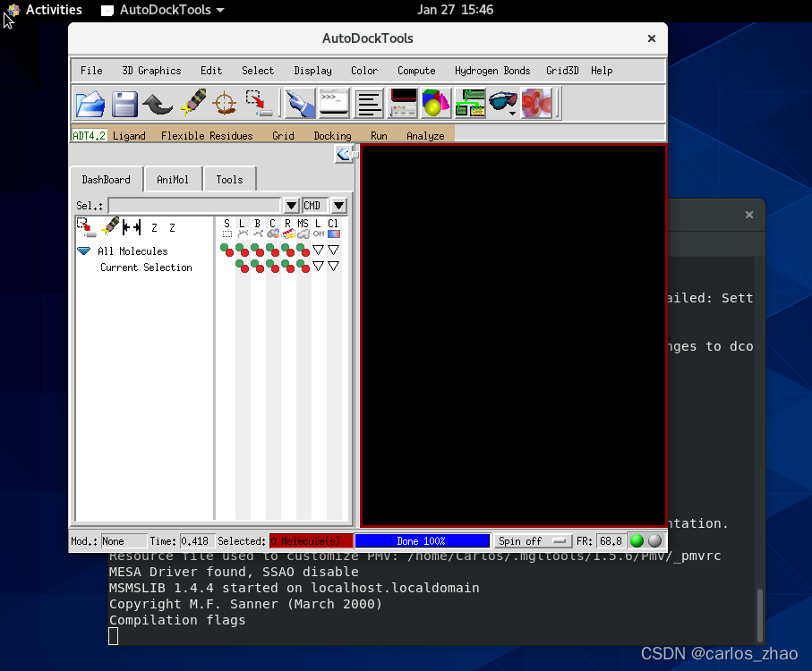Open label menu triangle for All Molecules

coord(318,251)
